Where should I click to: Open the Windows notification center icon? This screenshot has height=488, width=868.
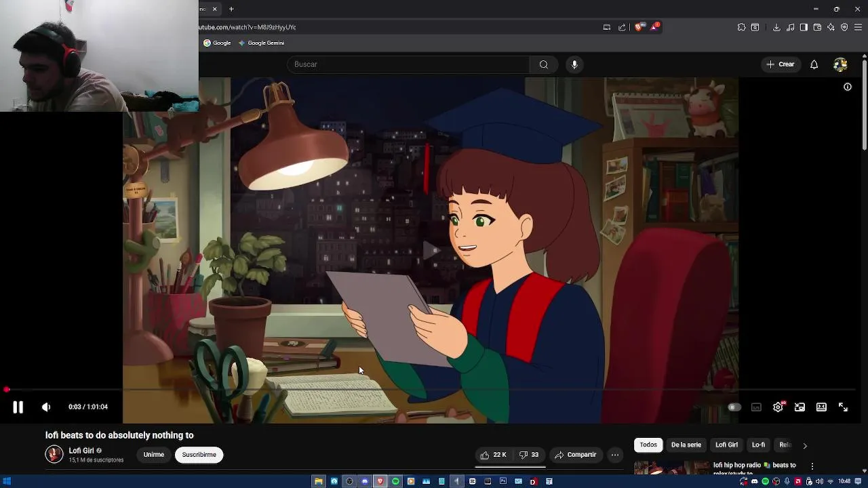coord(858,481)
